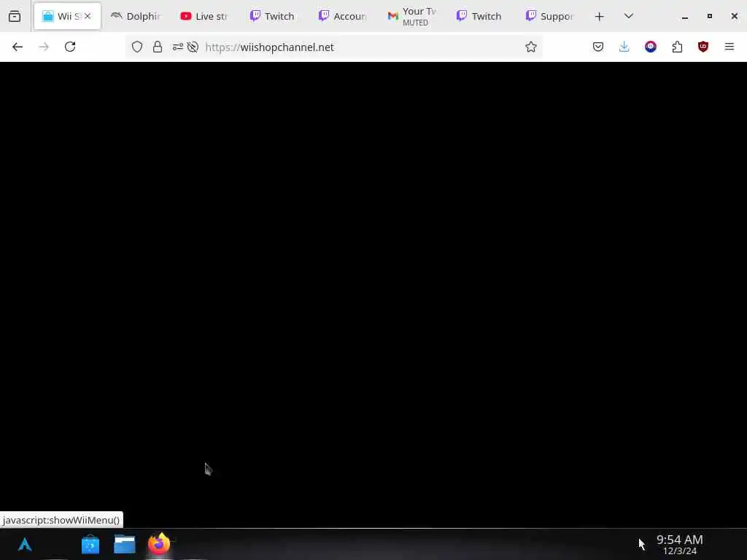Viewport: 747px width, 560px height.
Task: Open the Downloads panel
Action: point(624,47)
